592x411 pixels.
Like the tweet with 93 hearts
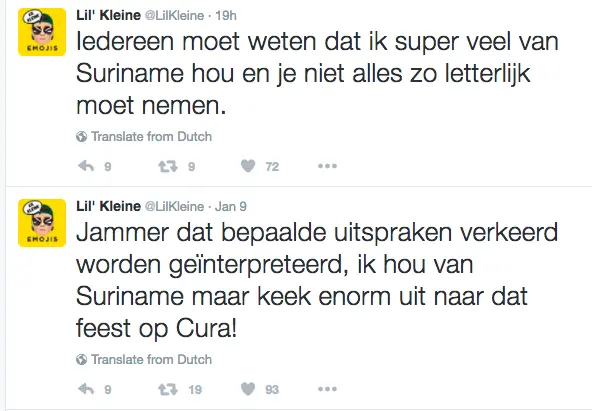248,389
